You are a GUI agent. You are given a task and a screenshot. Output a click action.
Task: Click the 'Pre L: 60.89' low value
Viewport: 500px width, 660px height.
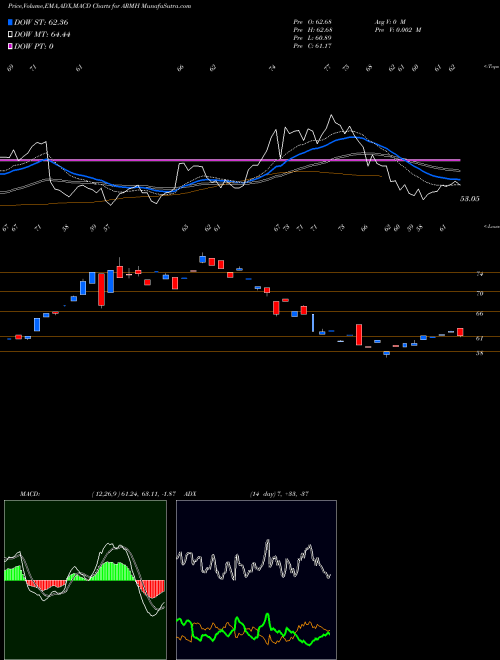pos(313,38)
